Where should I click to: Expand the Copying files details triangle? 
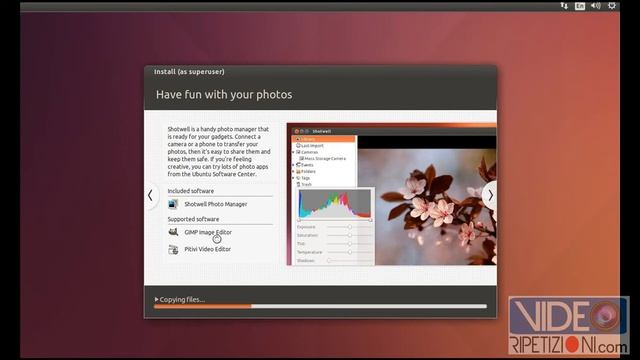click(156, 300)
